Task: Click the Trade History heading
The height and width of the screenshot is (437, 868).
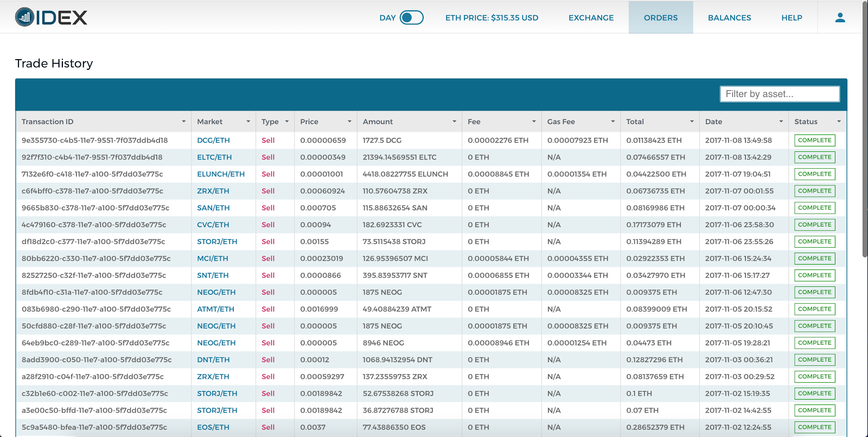Action: (54, 63)
